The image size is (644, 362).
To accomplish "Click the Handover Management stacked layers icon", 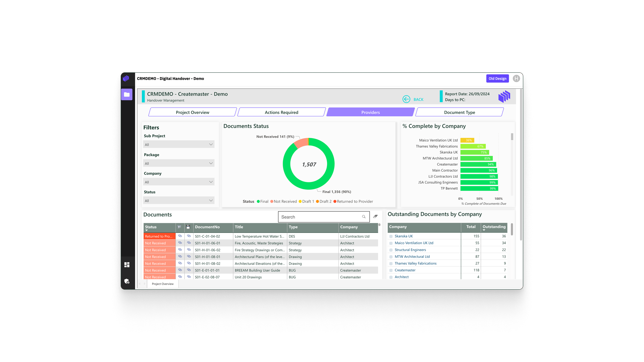I will (x=505, y=97).
